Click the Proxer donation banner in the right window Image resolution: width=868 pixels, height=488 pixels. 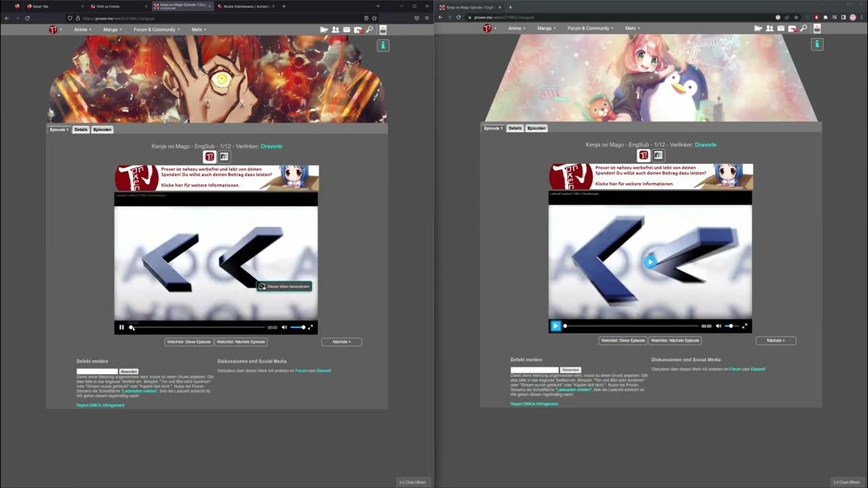(650, 176)
